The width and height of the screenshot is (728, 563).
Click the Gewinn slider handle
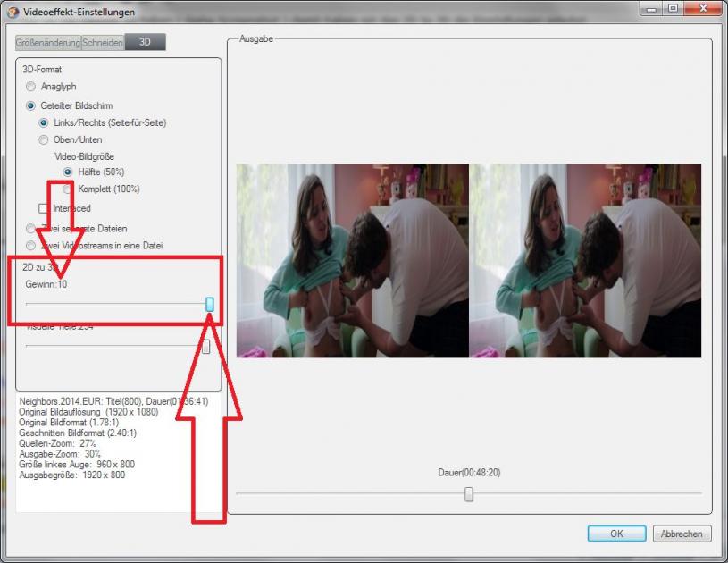coord(210,304)
